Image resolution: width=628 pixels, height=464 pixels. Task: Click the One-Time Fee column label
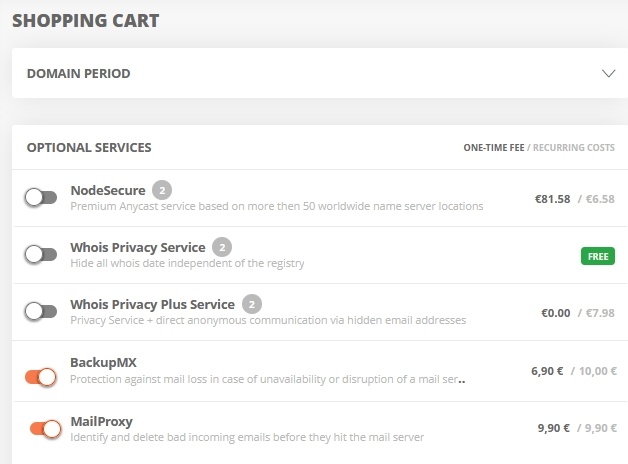click(x=494, y=148)
